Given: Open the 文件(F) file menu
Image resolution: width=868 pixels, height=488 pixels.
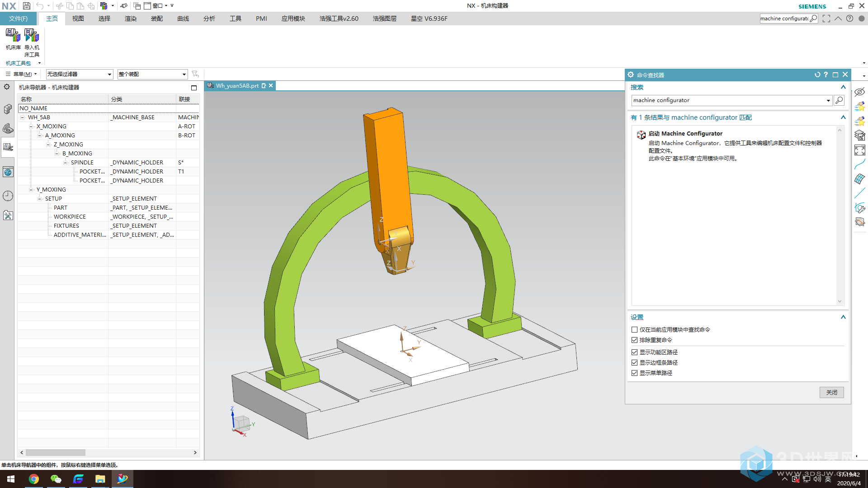Looking at the screenshot, I should click(18, 19).
